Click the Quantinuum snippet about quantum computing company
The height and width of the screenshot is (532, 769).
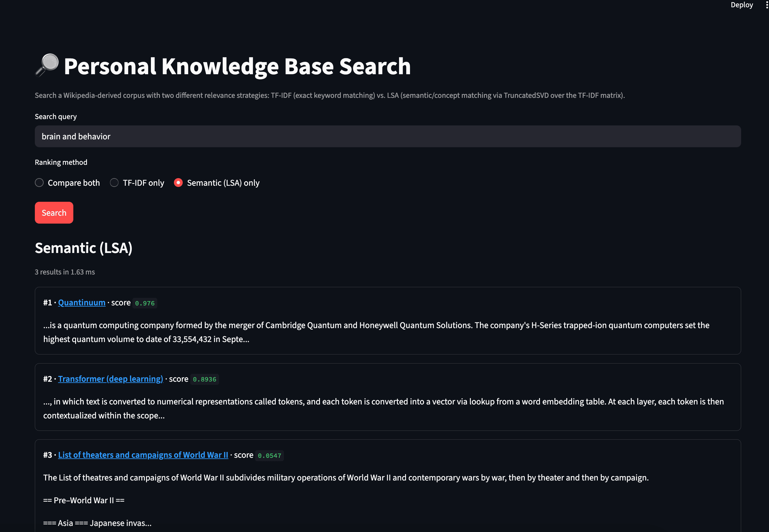pos(376,332)
